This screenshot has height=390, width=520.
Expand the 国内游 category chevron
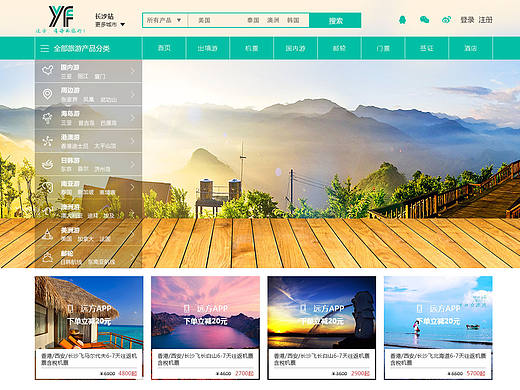click(133, 71)
